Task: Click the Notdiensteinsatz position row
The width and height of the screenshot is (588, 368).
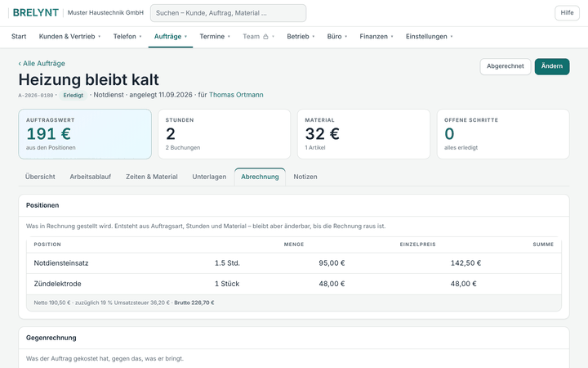Action: [294, 263]
